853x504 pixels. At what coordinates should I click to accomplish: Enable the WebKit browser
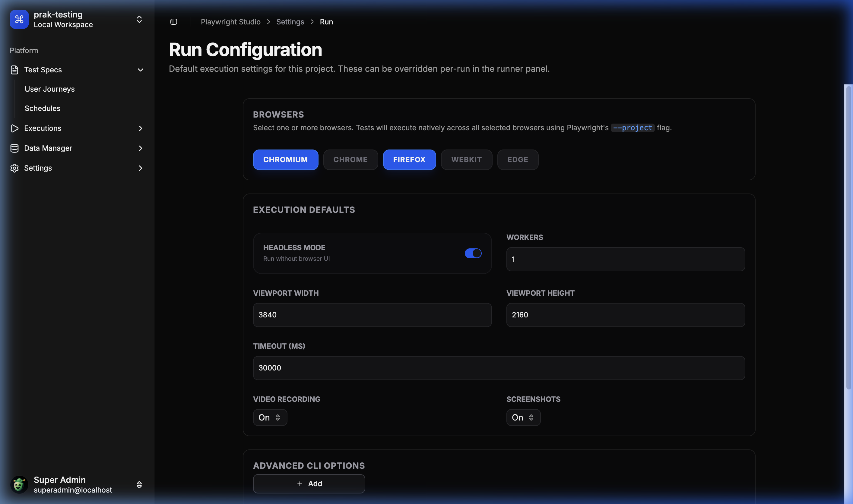[466, 160]
